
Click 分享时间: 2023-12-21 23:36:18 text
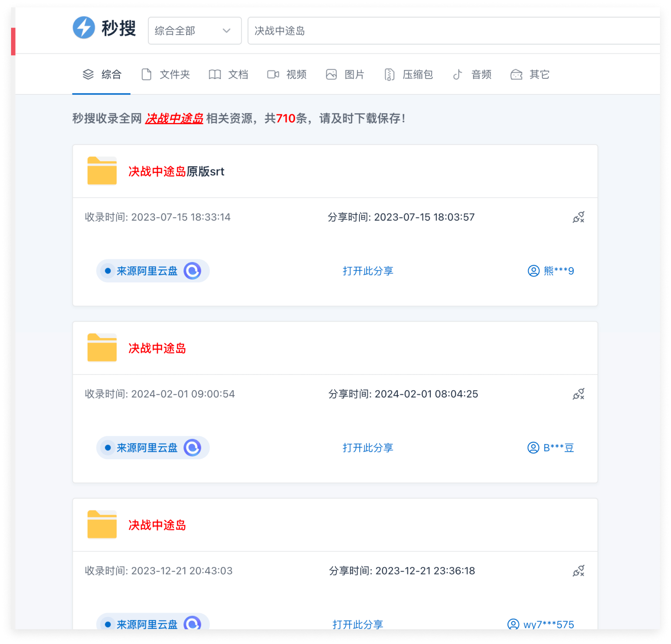(402, 571)
